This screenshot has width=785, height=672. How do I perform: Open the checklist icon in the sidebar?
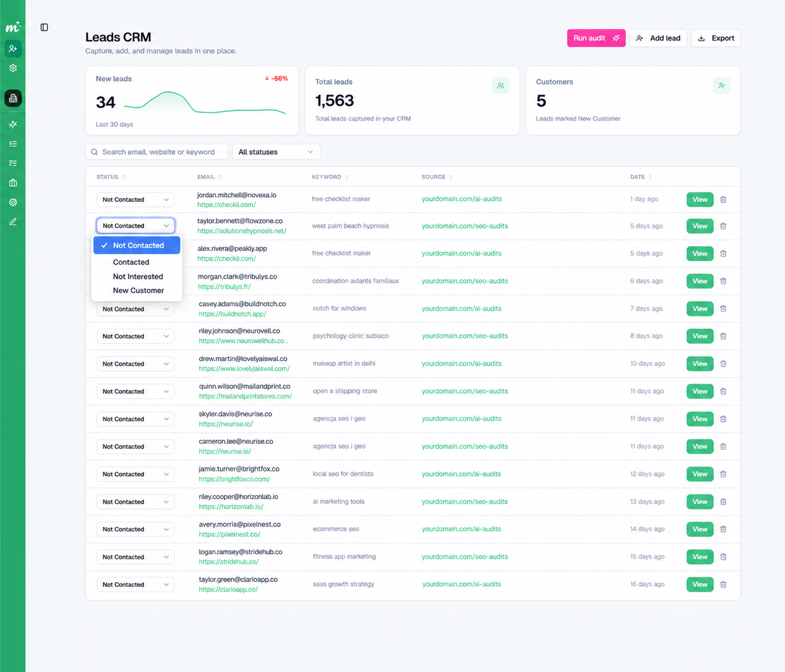click(x=13, y=163)
